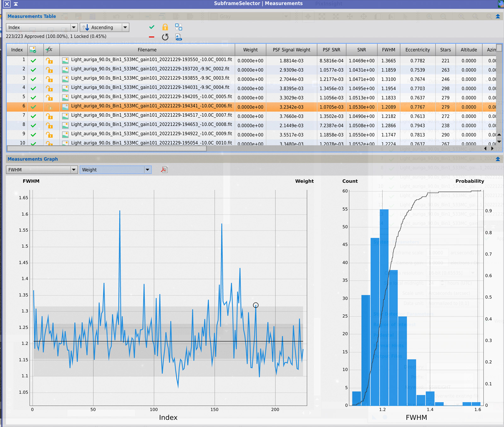
Task: Collapse the Measurements Graph section
Action: click(x=498, y=159)
